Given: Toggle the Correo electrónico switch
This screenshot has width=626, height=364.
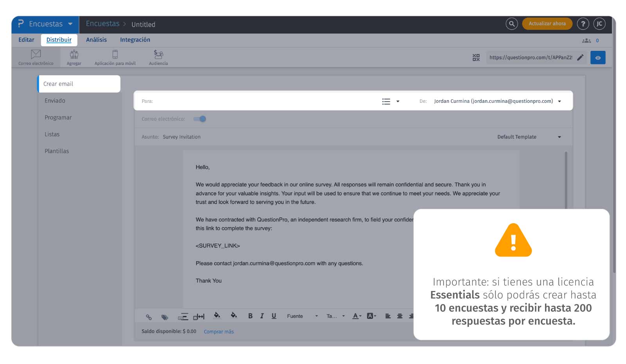Looking at the screenshot, I should [200, 119].
